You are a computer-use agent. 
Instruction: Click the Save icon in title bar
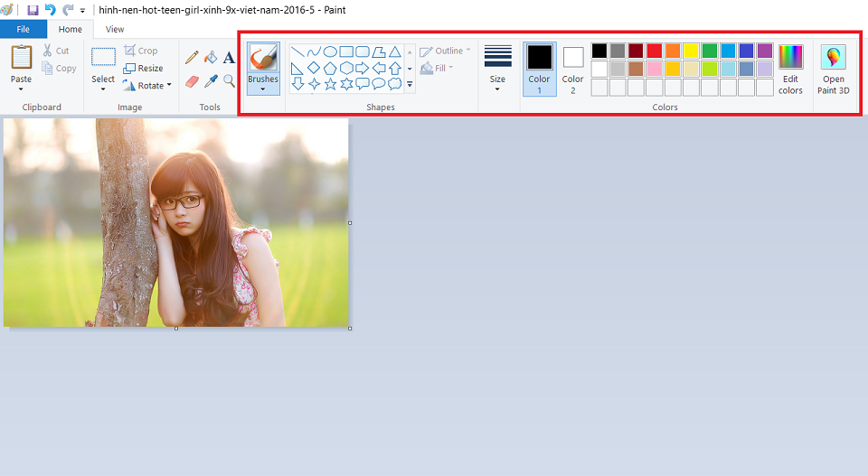(x=33, y=10)
